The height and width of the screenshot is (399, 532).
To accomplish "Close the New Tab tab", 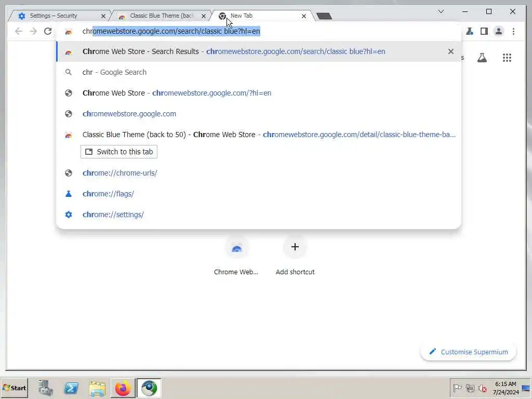I will (303, 16).
